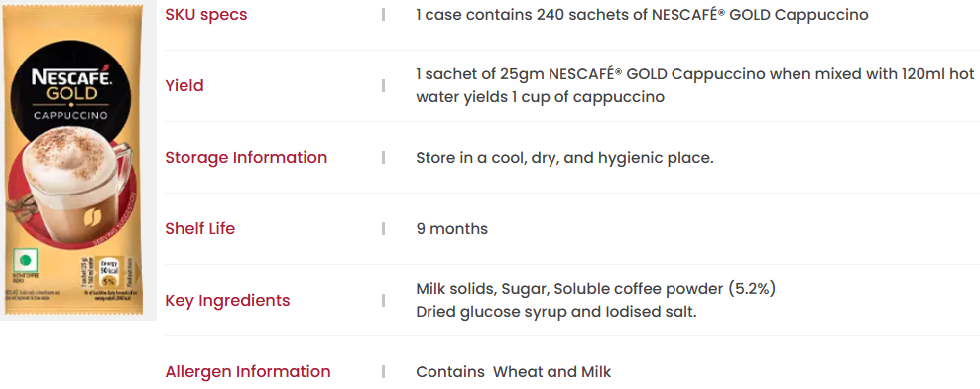The image size is (980, 389).
Task: Click the 120ml hot water yield description
Action: click(695, 85)
